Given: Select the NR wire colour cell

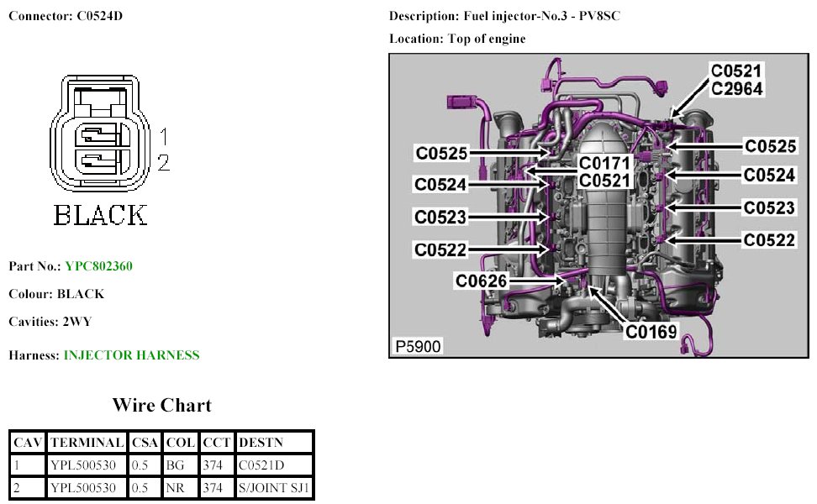Looking at the screenshot, I should pos(180,488).
